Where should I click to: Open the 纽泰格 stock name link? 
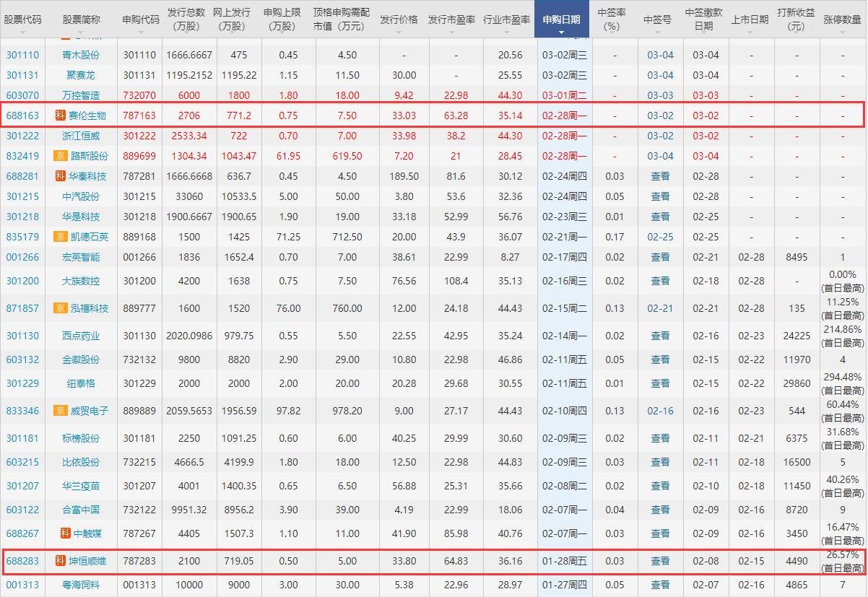click(x=81, y=383)
